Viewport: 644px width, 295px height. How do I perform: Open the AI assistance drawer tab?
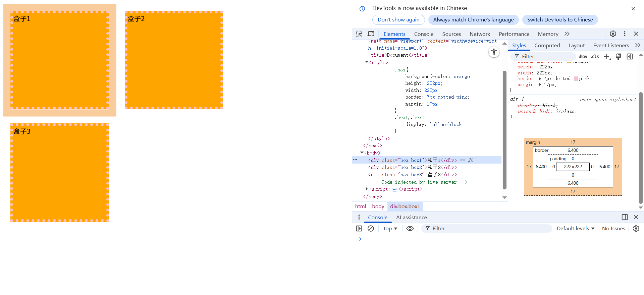pyautogui.click(x=411, y=218)
